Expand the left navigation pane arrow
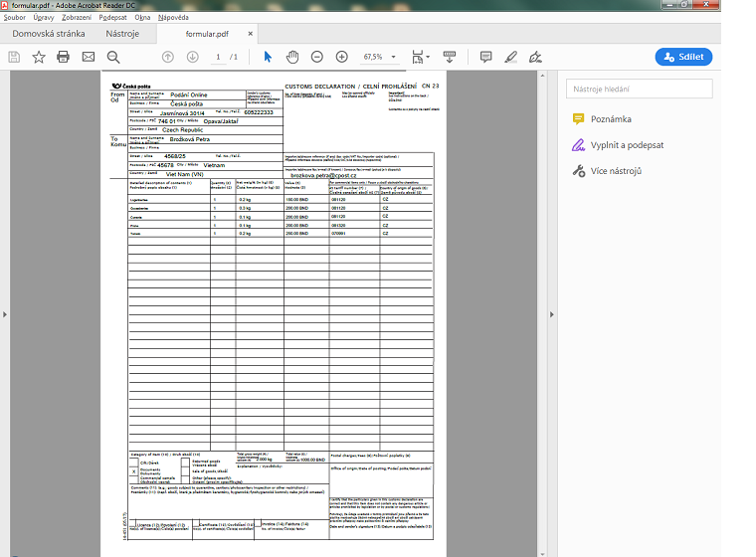 (6, 313)
